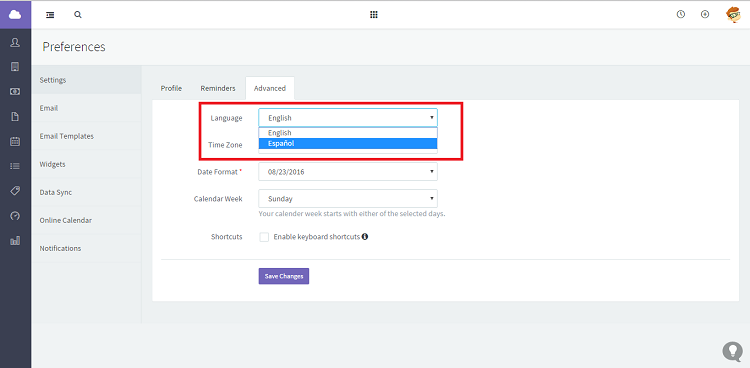Open the Calendar Week dropdown

point(348,199)
